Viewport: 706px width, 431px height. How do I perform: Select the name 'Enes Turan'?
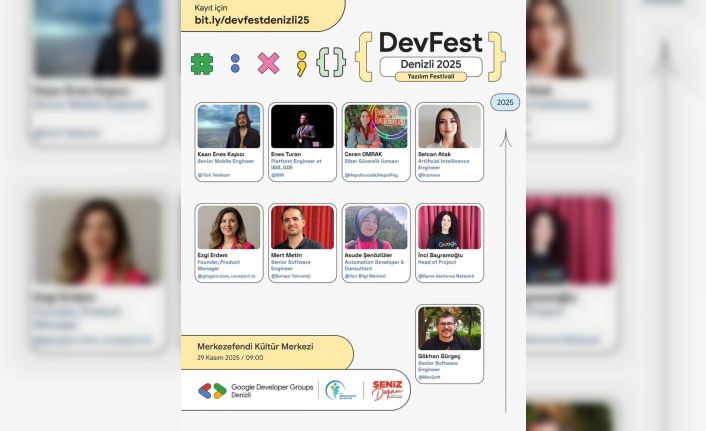pyautogui.click(x=286, y=154)
